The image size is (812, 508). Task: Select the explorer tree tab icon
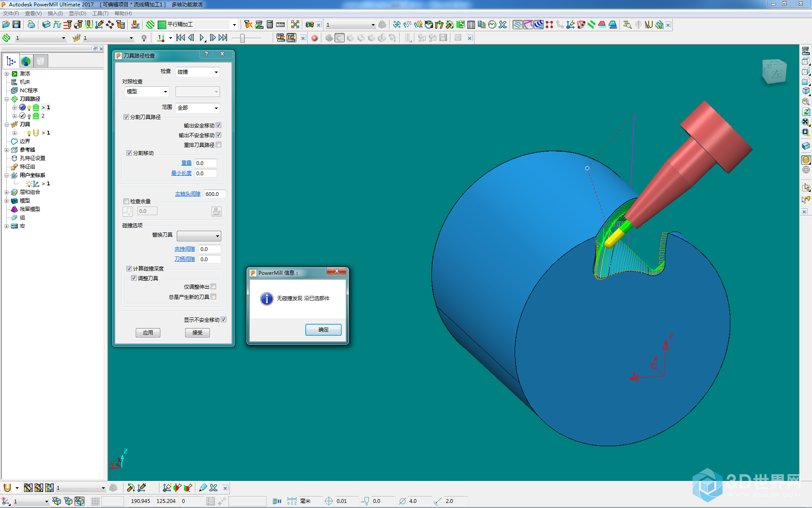tap(11, 61)
